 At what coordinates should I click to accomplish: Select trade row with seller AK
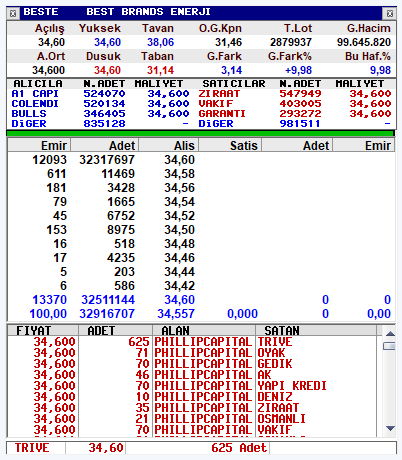pos(192,375)
